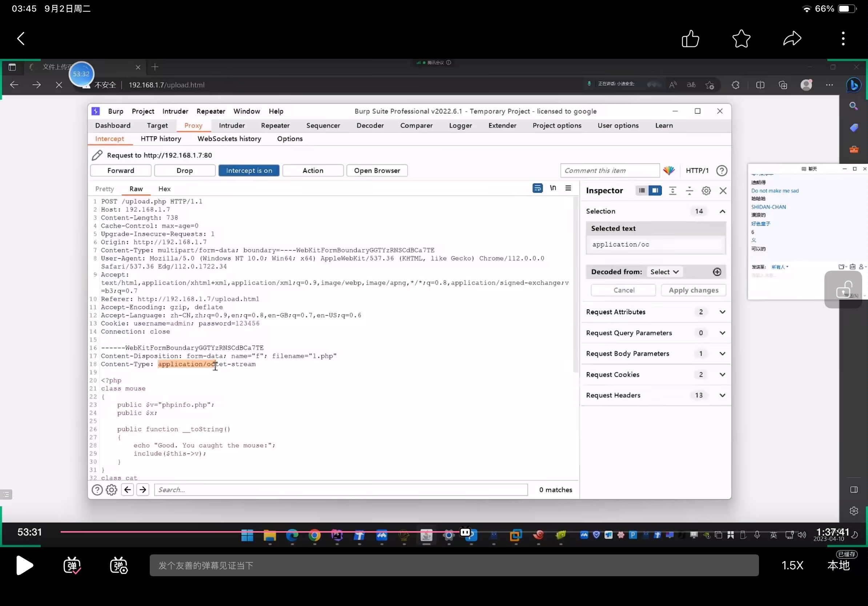The width and height of the screenshot is (868, 606).
Task: Toggle message wrap/pretty icon in editor
Action: point(537,188)
